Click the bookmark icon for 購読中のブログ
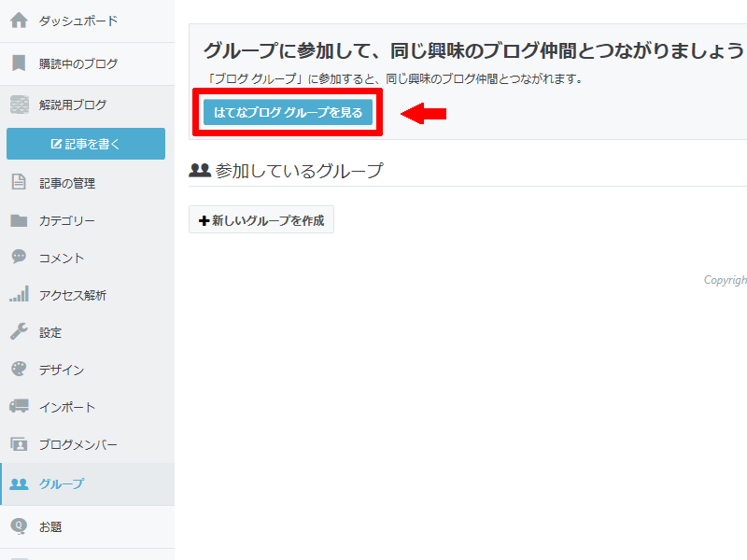The image size is (747, 560). (19, 63)
